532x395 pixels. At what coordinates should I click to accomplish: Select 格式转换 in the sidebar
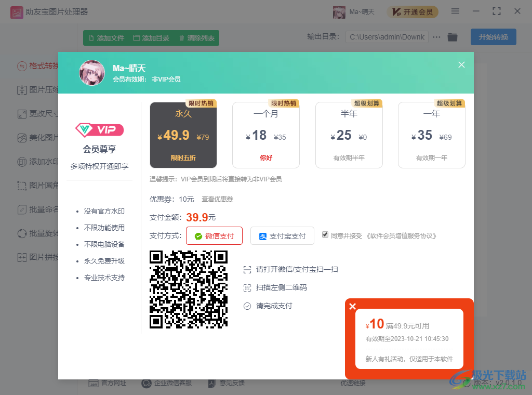coord(38,66)
